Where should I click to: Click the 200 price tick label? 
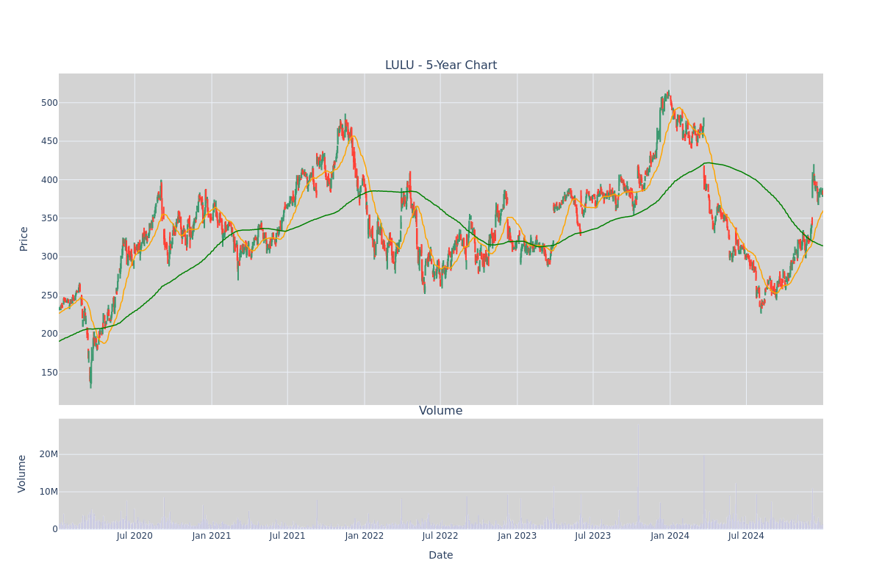[49, 334]
